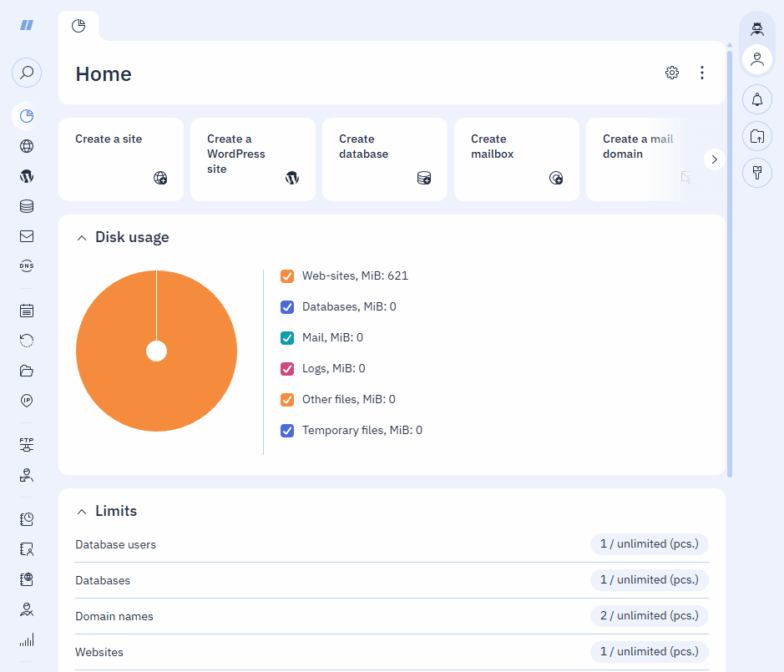Open notifications bell icon
The image size is (784, 672).
(757, 99)
